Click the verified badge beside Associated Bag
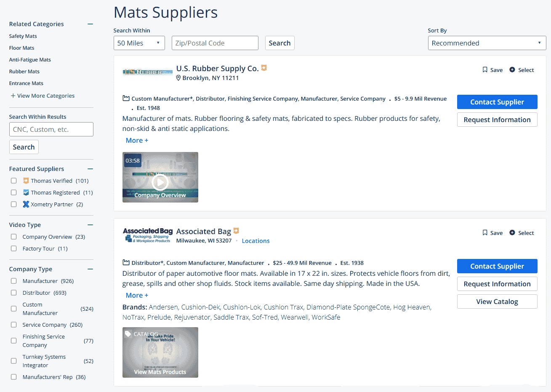This screenshot has height=392, width=551. [236, 231]
